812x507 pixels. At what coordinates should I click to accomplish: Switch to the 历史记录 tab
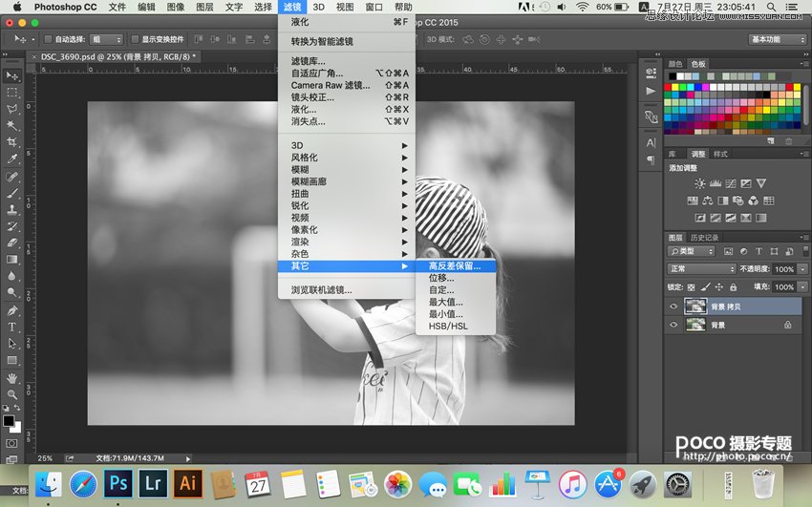pyautogui.click(x=704, y=238)
